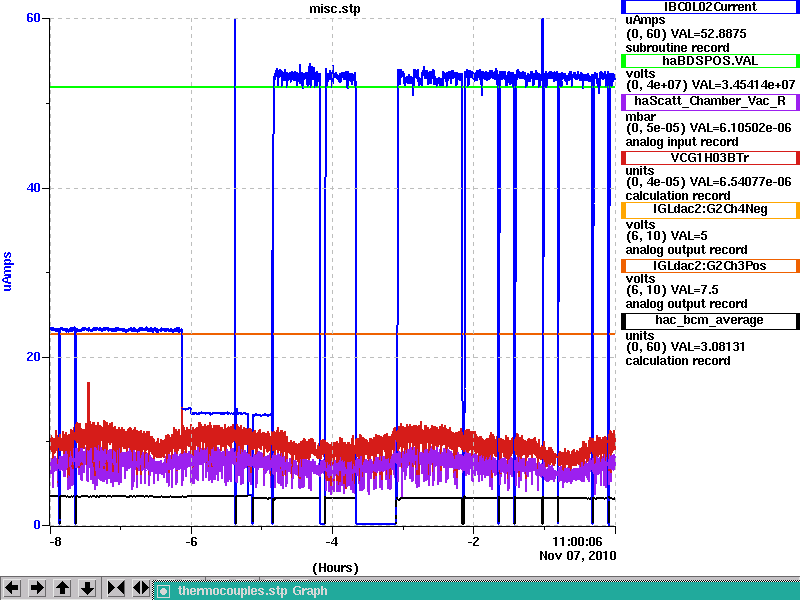Click the -2 hours tick label
The image size is (800, 600).
tap(473, 541)
